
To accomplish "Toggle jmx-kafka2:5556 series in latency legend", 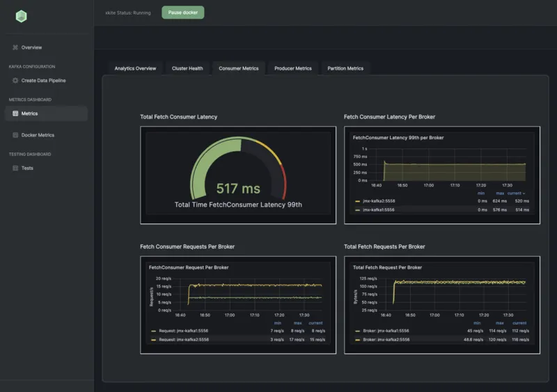I will pyautogui.click(x=378, y=201).
